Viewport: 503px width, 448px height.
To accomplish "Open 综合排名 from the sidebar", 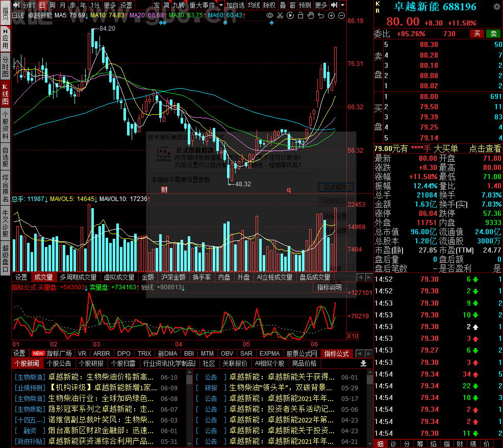I will click(x=5, y=188).
